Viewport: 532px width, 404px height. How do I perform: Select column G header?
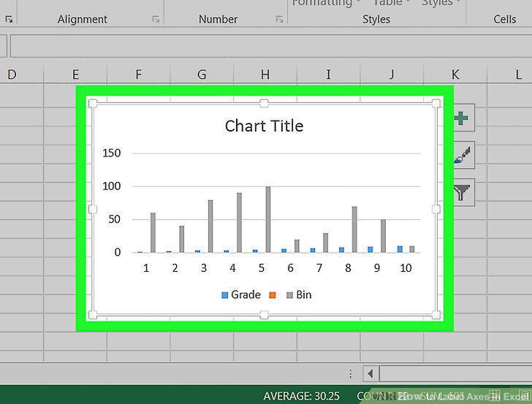(202, 75)
